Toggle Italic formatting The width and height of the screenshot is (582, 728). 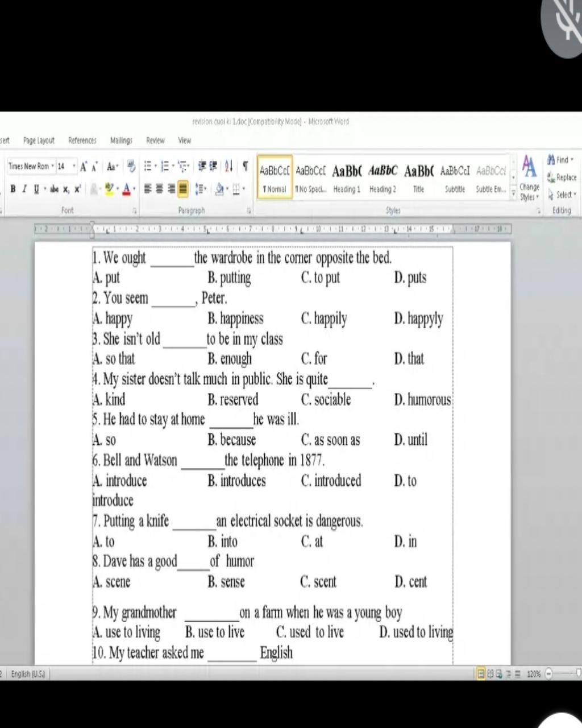24,189
